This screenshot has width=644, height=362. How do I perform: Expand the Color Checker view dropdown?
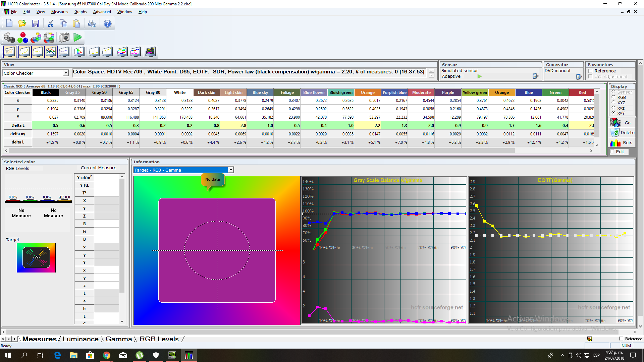[x=66, y=73]
